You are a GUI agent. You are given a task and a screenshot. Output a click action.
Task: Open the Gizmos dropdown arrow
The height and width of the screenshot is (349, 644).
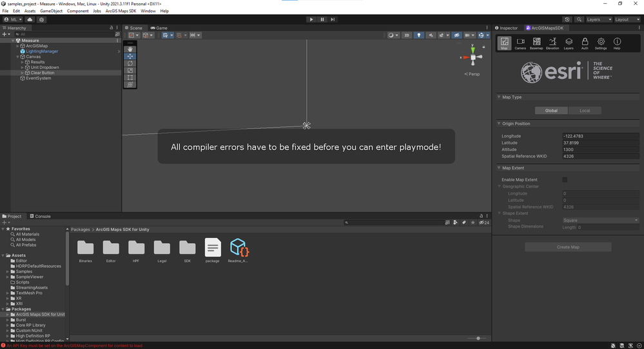[487, 35]
